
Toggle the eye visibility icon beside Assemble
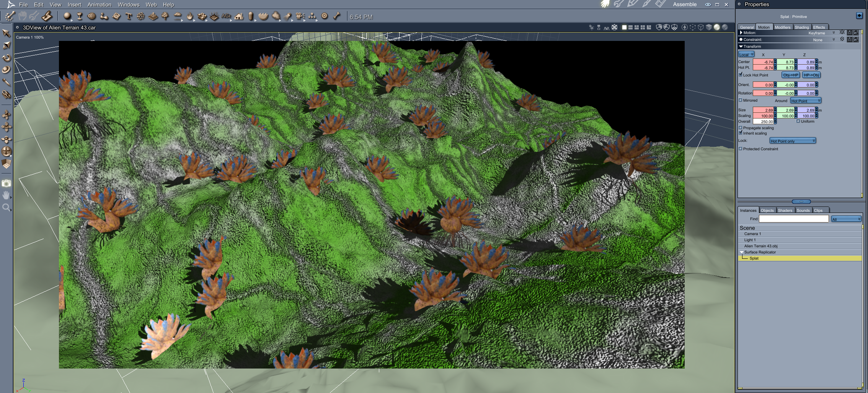pos(708,5)
